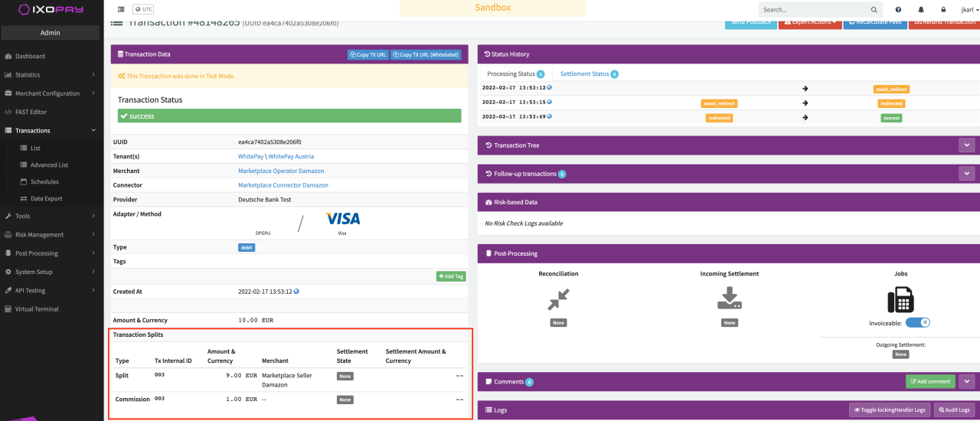Viewport: 980px width, 421px height.
Task: Click the help question mark icon
Action: tap(898, 10)
